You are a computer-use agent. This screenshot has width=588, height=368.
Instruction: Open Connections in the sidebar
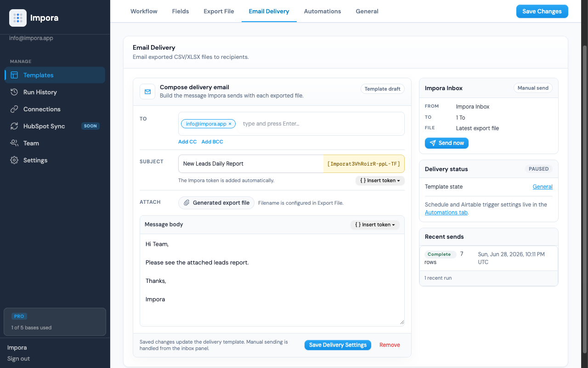[x=55, y=109]
